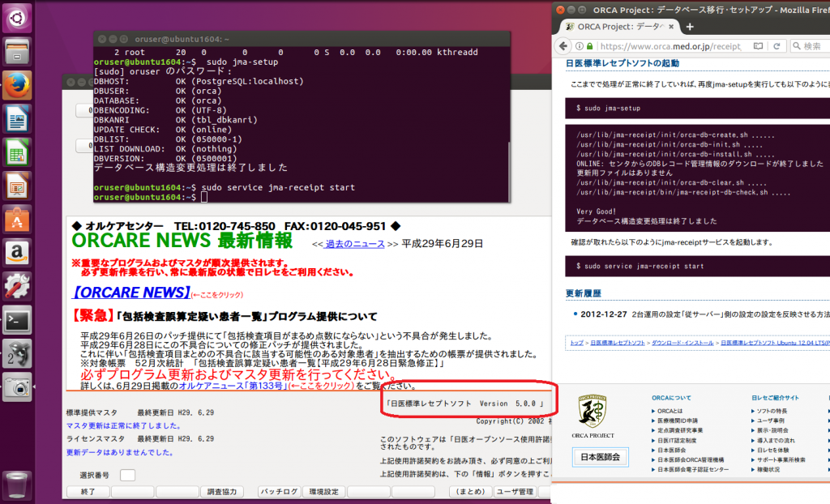The image size is (830, 504).
Task: Open the 過去のニュース link
Action: pos(355,244)
